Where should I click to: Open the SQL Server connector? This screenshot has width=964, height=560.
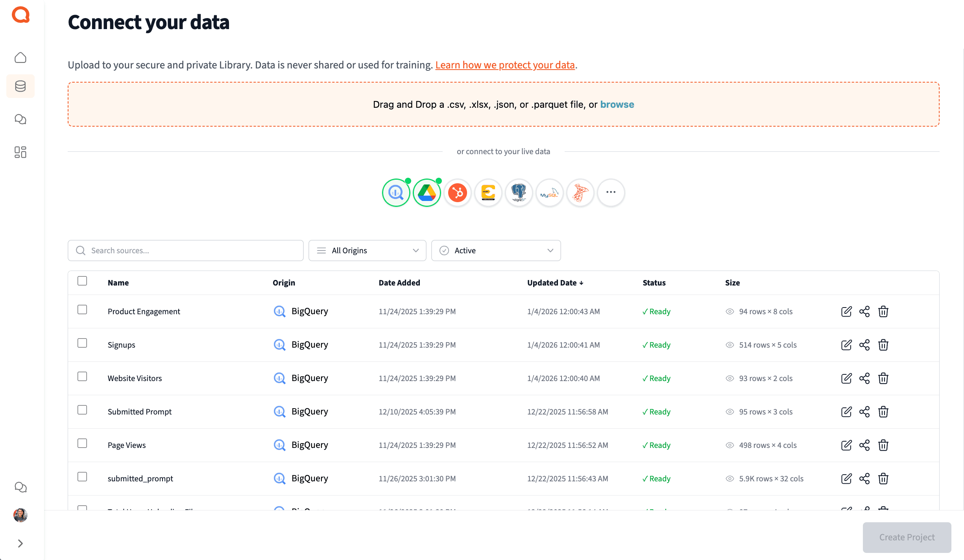pos(580,193)
